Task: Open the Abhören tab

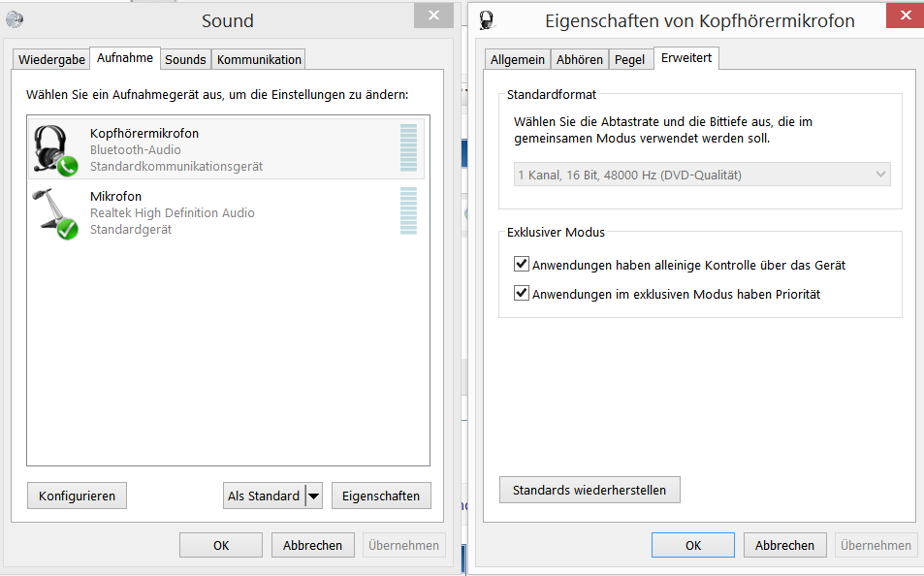Action: [x=580, y=59]
